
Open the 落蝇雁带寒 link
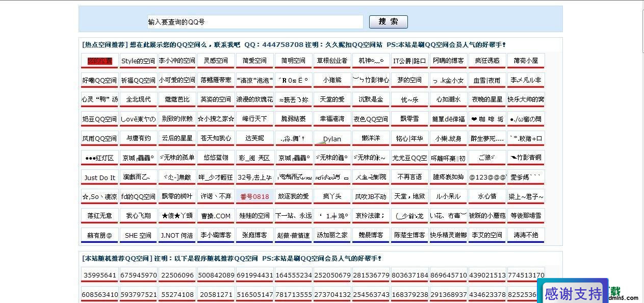pos(216,80)
